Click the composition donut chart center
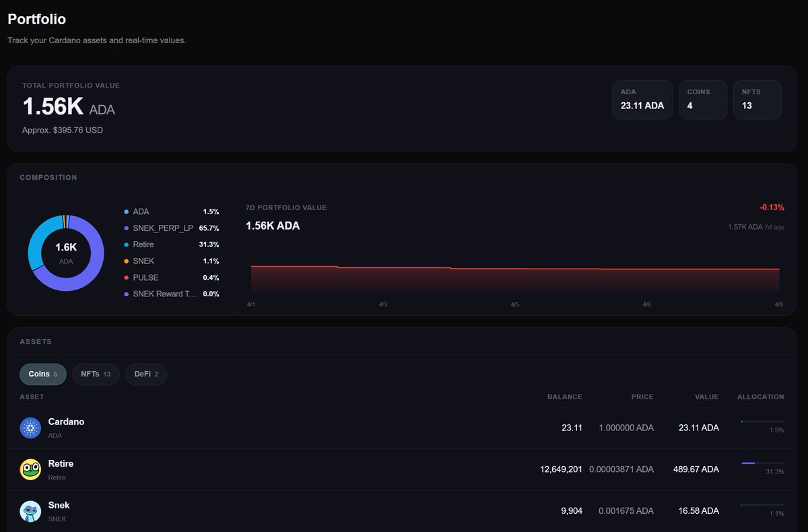This screenshot has width=808, height=532. tap(66, 253)
